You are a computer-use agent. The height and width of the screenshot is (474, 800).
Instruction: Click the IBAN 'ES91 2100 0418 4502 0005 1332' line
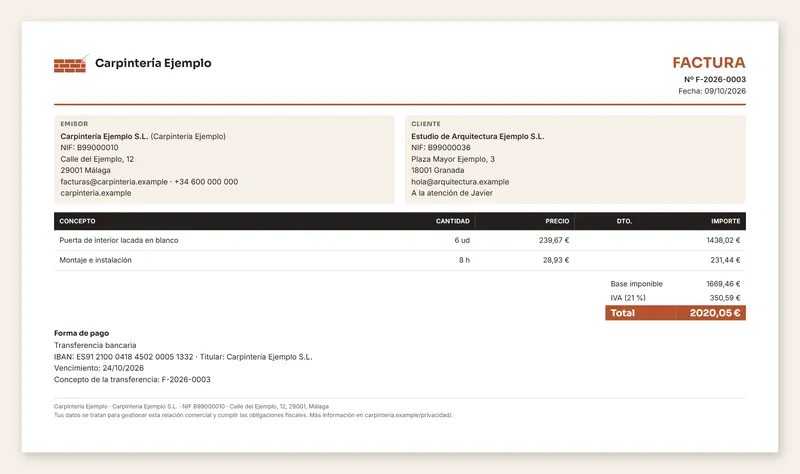coord(183,357)
